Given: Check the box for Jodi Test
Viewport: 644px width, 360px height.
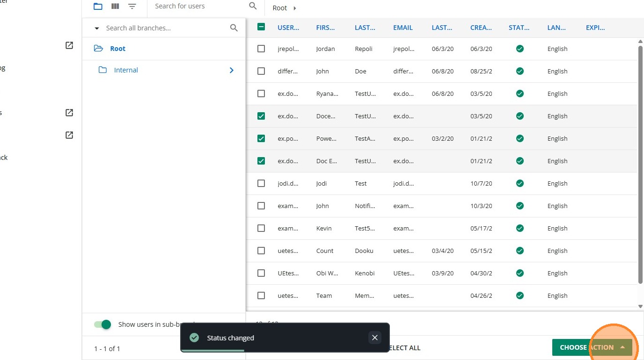Looking at the screenshot, I should pos(261,183).
